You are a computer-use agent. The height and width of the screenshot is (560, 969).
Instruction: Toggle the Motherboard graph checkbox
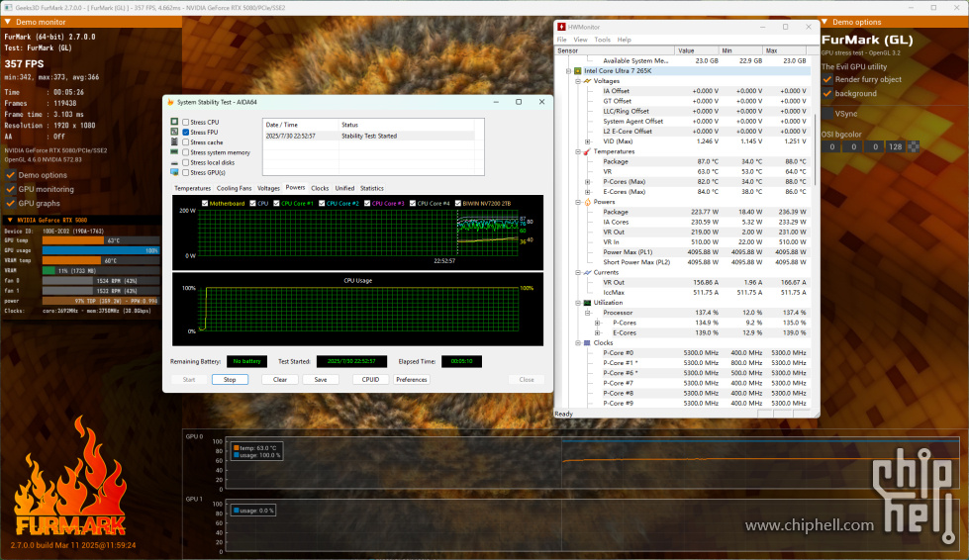coord(205,203)
